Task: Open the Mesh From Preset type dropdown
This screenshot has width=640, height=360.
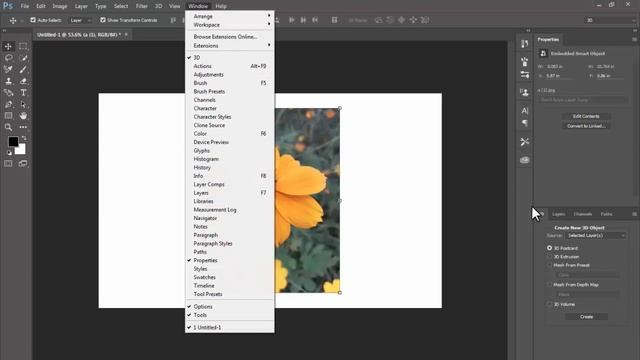Action: 587,275
